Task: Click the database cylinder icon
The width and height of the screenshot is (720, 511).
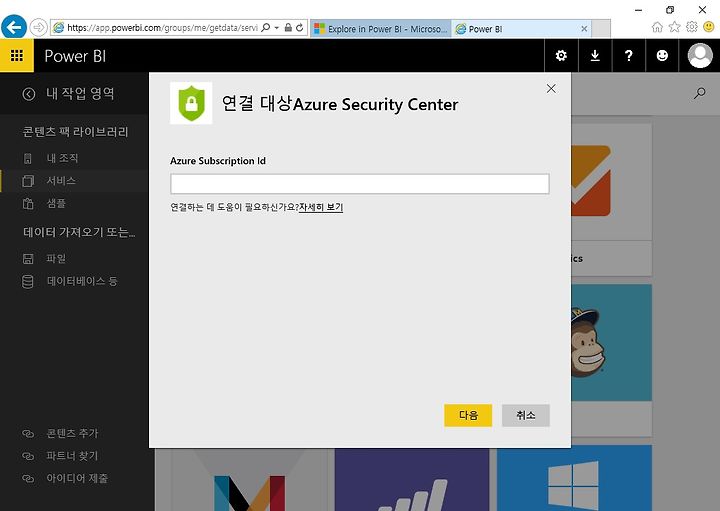Action: pyautogui.click(x=28, y=281)
